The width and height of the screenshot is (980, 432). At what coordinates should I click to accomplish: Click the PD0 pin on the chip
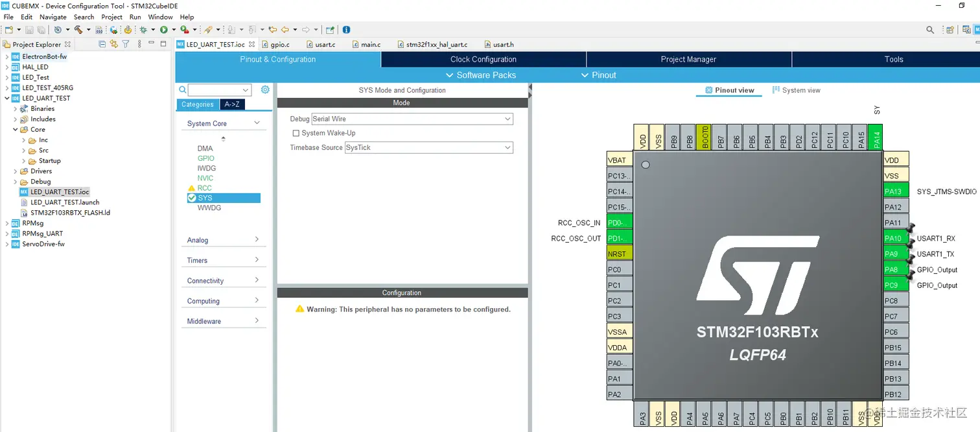pyautogui.click(x=620, y=222)
